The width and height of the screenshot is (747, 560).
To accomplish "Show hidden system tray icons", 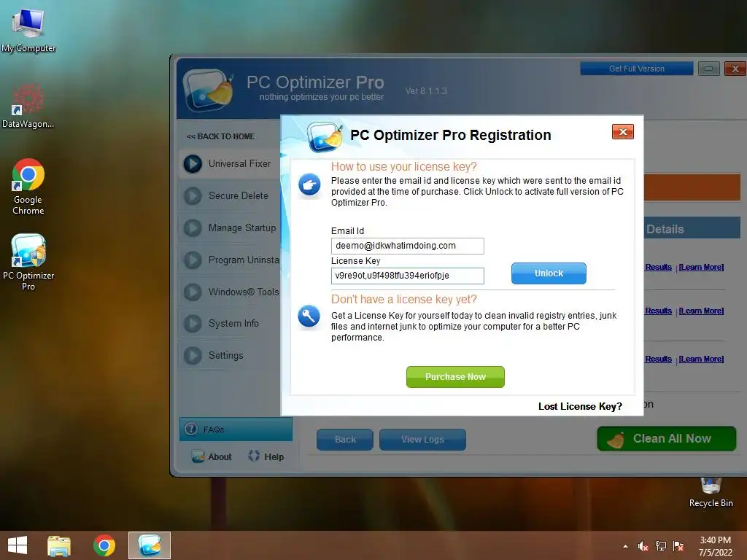I will (625, 546).
